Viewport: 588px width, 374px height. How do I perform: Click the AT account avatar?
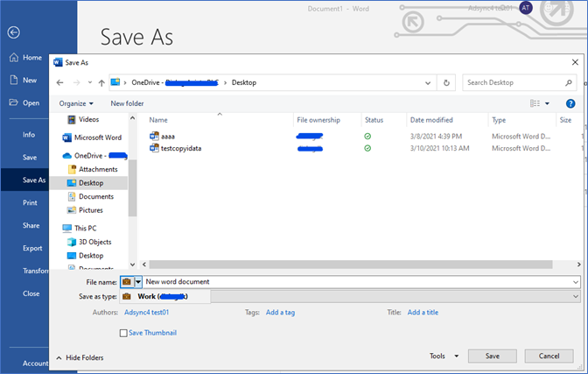(x=526, y=8)
